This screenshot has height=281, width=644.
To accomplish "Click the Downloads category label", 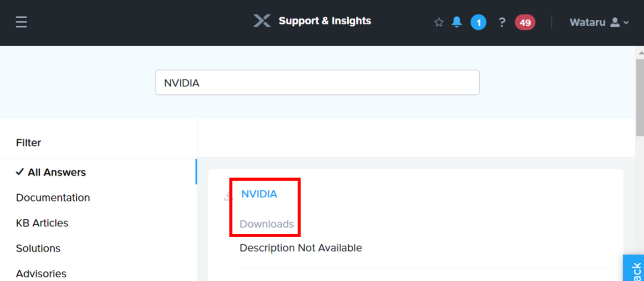I will (267, 224).
